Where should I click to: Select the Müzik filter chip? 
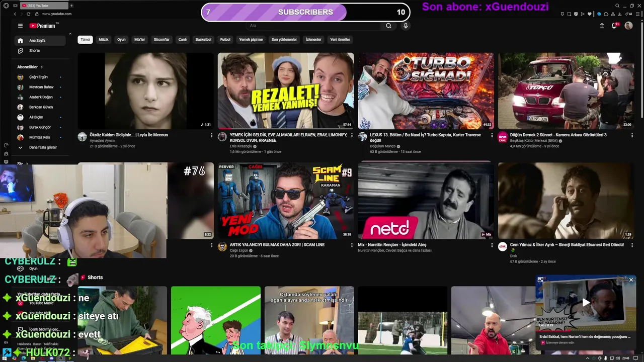[x=104, y=39]
